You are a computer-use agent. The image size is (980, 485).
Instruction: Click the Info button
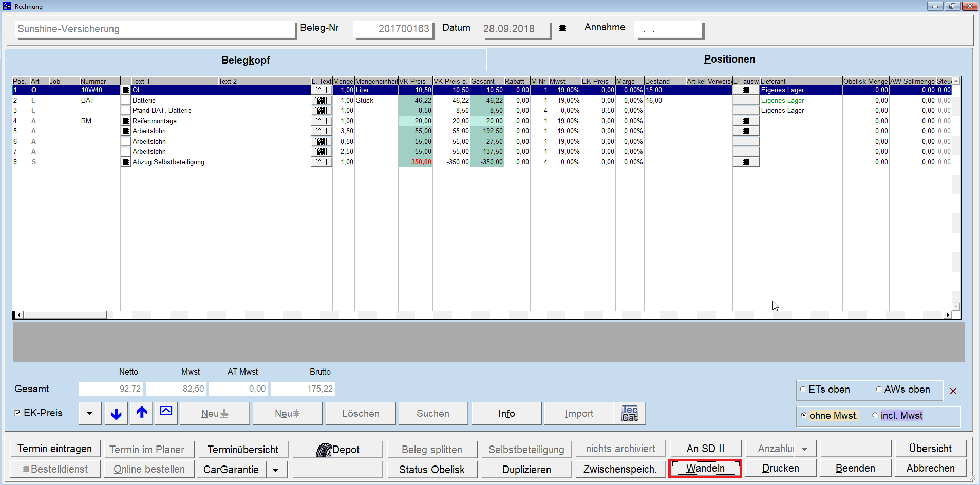506,414
